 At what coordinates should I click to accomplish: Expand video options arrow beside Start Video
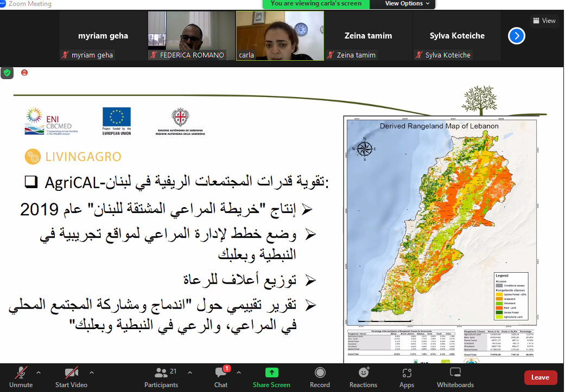pos(91,372)
